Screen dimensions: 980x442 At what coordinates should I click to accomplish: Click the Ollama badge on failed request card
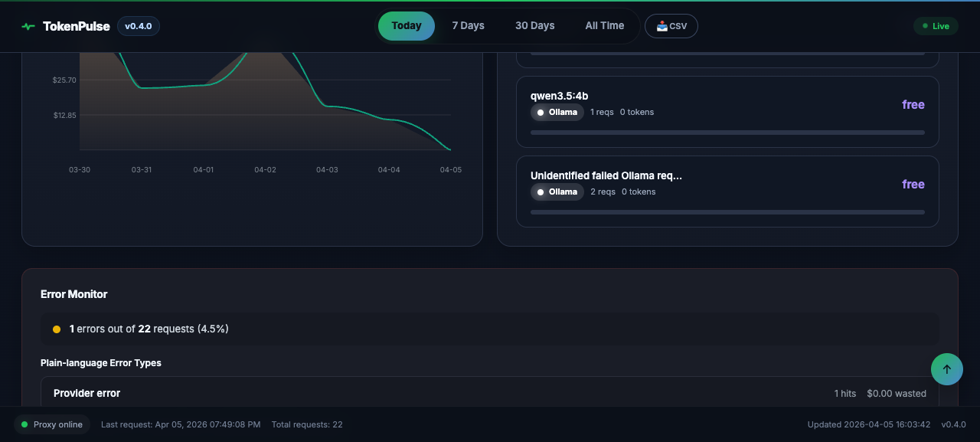557,192
